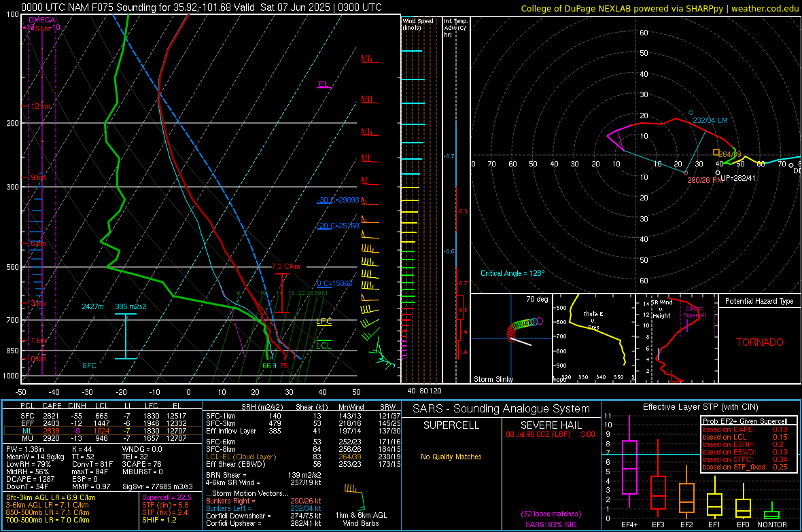Click the EFF parcel row label
The width and height of the screenshot is (802, 532).
coord(27,423)
